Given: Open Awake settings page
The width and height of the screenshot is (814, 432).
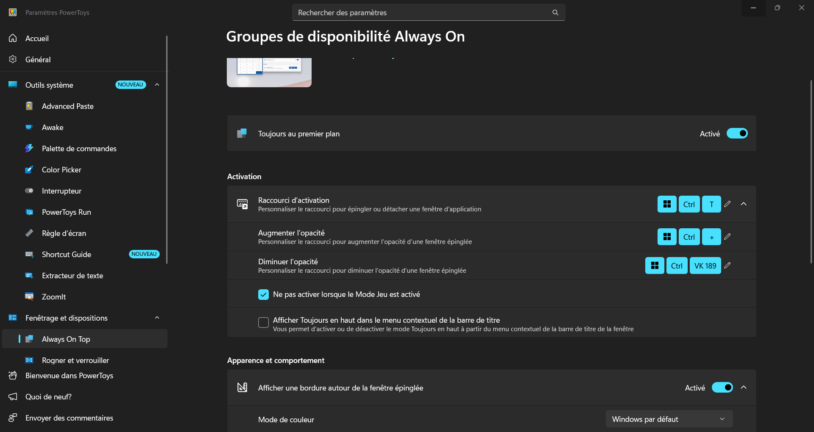Looking at the screenshot, I should coord(85,127).
